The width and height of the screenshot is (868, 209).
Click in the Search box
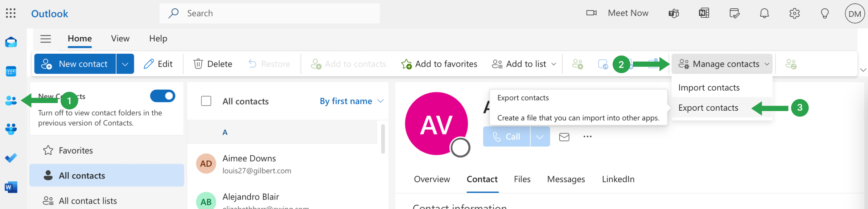pyautogui.click(x=270, y=13)
